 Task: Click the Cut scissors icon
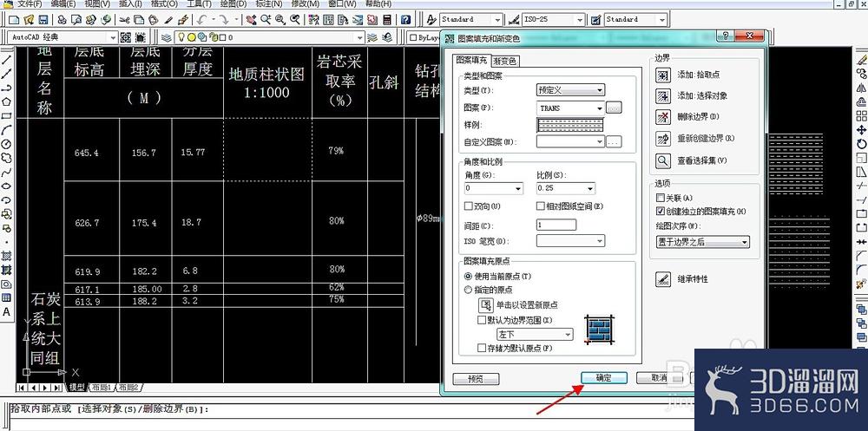(x=124, y=20)
